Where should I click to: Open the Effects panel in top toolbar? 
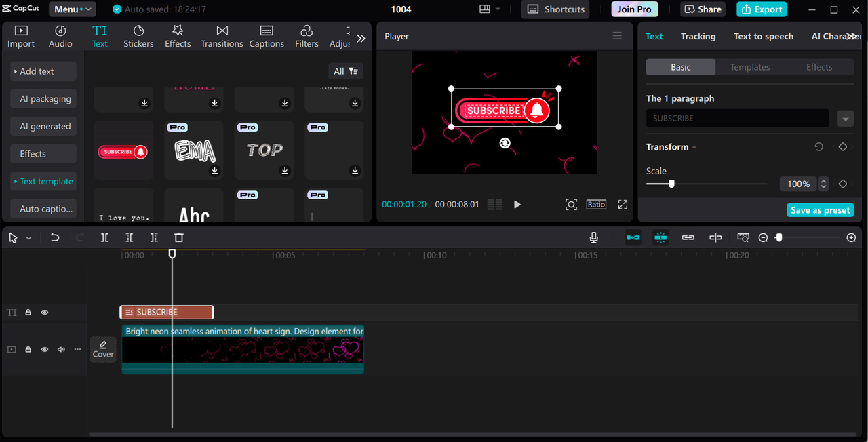[x=178, y=37]
